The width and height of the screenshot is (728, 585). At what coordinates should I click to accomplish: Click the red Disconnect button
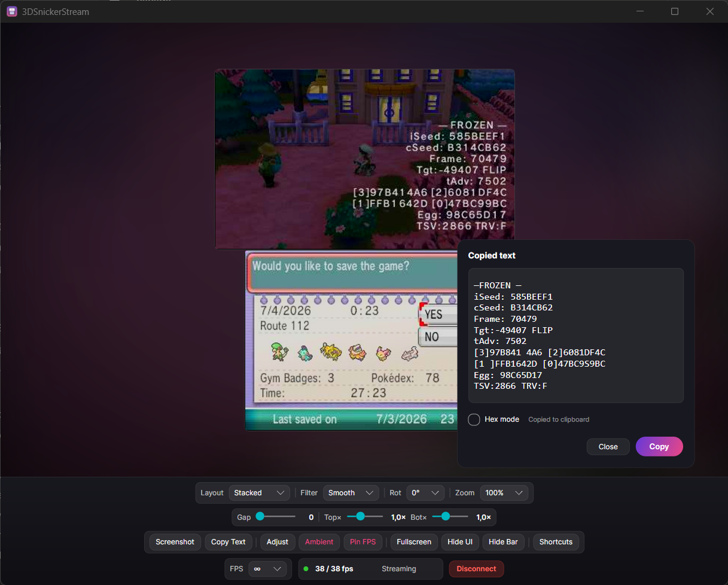[x=477, y=569]
